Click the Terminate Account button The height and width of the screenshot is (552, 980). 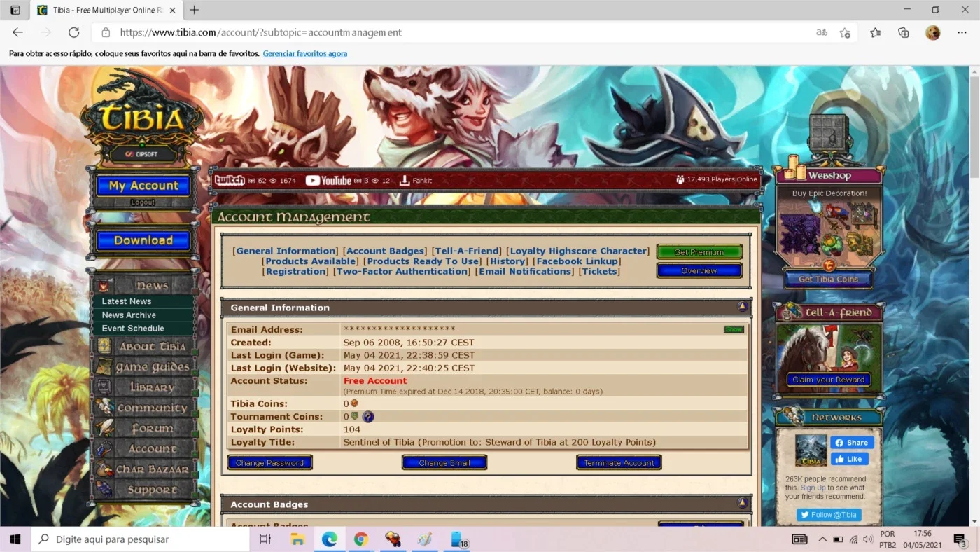pyautogui.click(x=619, y=462)
